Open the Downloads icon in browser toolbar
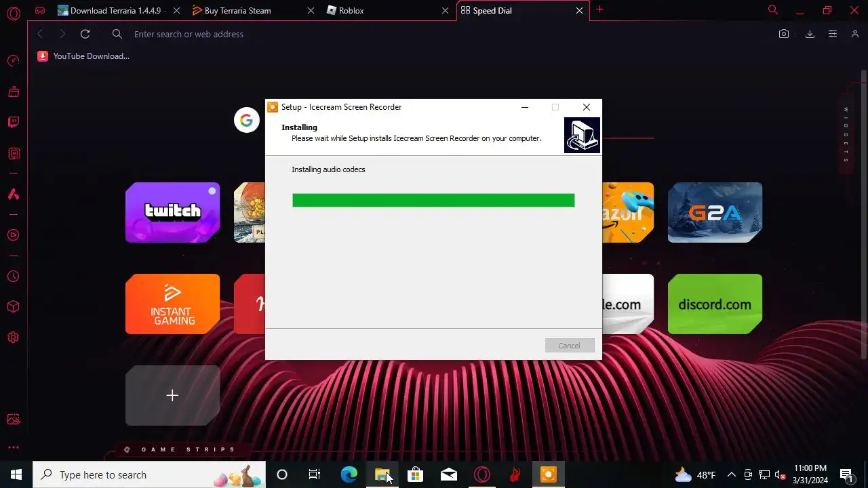Screen dimensions: 868x488 (810, 34)
